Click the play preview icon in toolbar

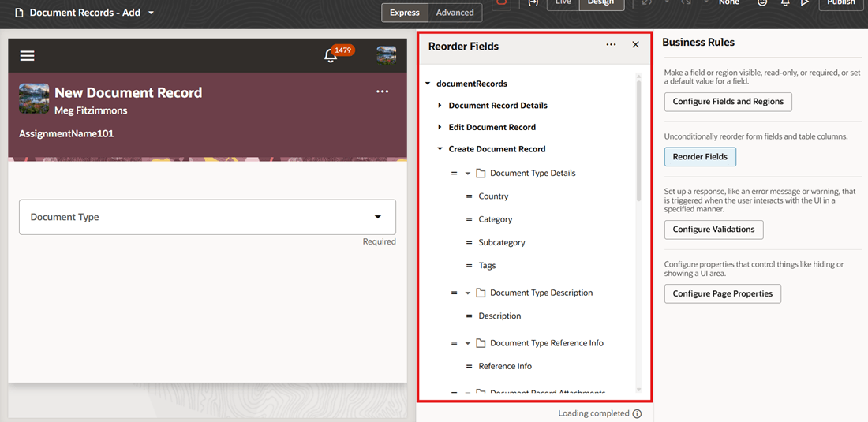(805, 3)
